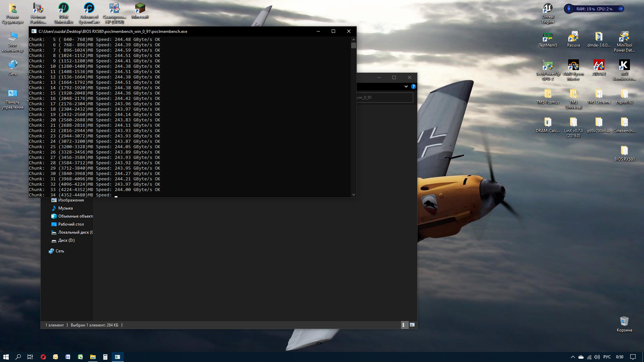Open TechPowerUp GPU-Z shortcut

548,65
